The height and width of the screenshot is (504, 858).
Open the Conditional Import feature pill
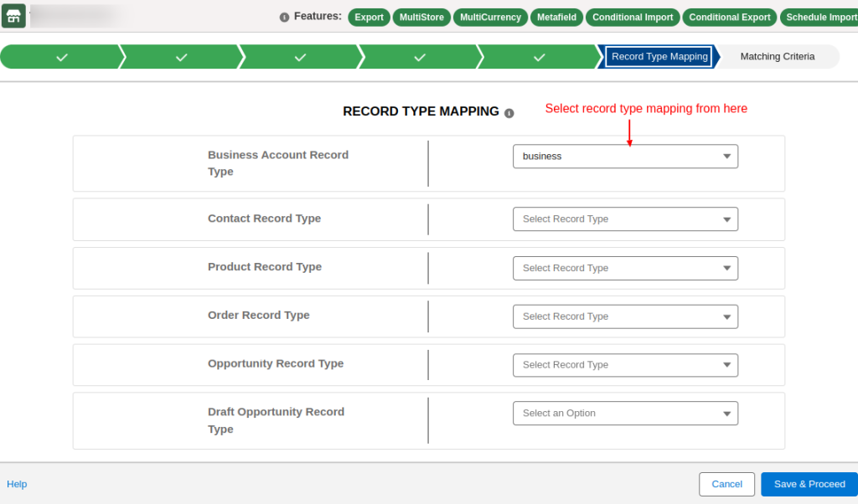click(x=633, y=18)
